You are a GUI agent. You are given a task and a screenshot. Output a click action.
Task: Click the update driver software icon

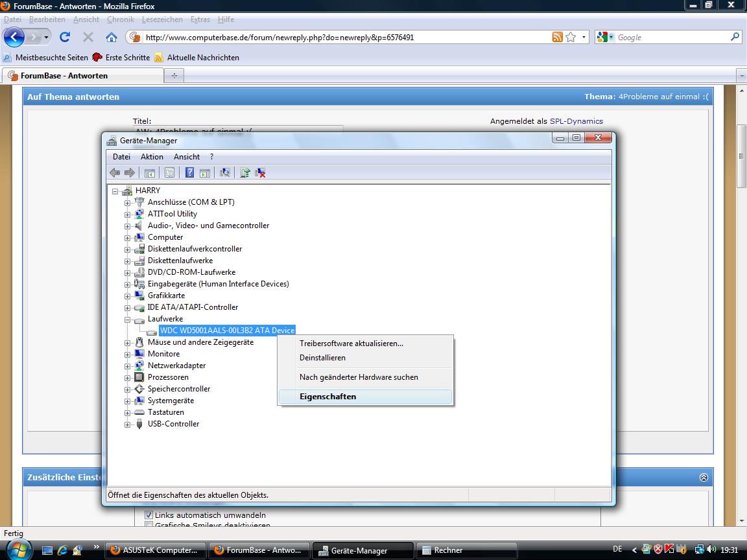[x=245, y=173]
